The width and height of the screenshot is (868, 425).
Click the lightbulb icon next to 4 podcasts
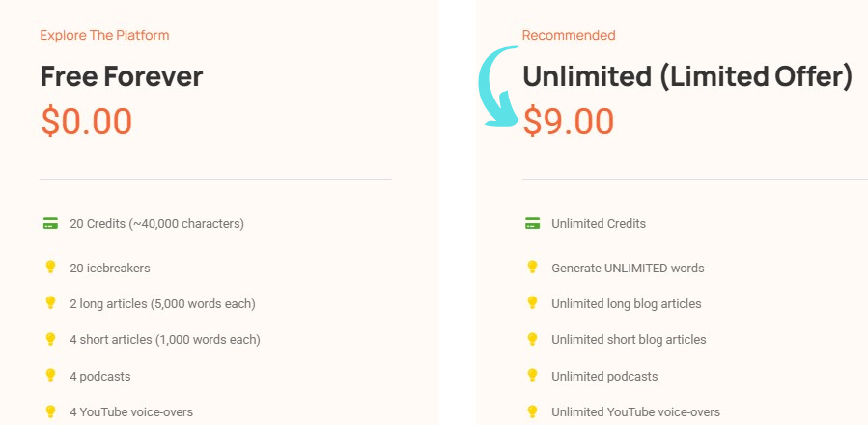click(50, 375)
